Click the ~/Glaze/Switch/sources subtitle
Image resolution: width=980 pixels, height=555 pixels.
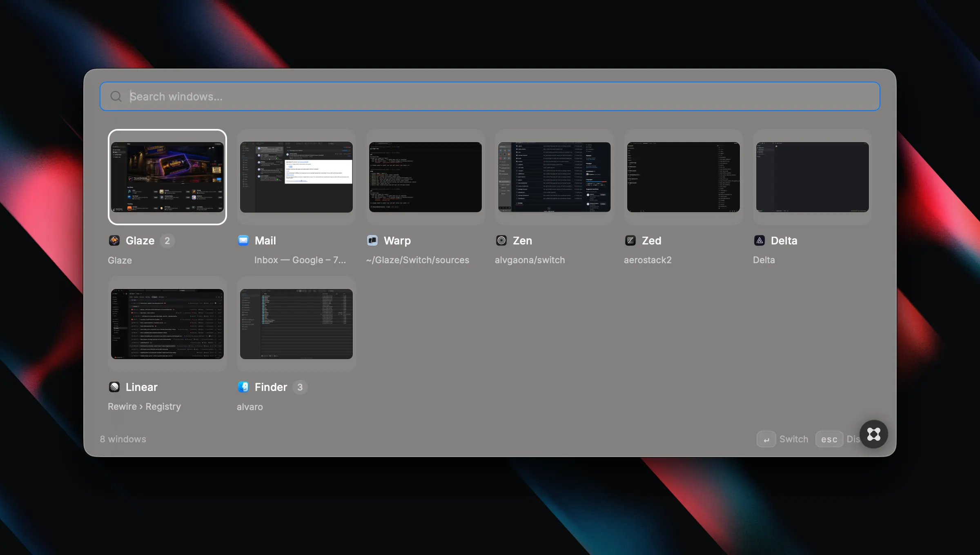pyautogui.click(x=418, y=260)
